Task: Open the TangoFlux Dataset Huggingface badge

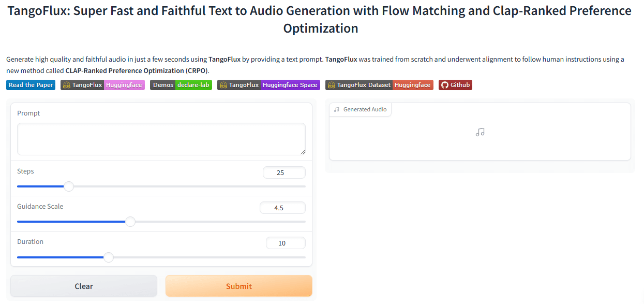Action: coord(379,85)
